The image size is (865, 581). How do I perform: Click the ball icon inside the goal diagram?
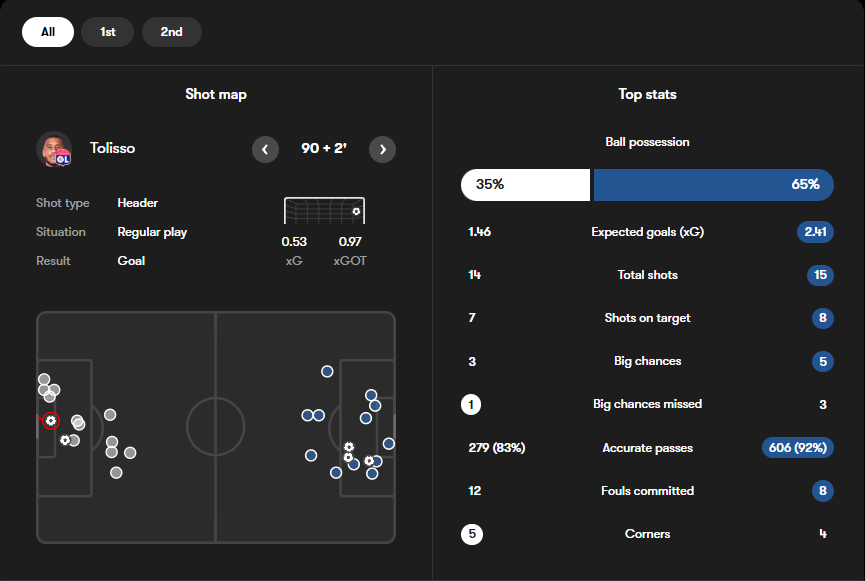(356, 211)
